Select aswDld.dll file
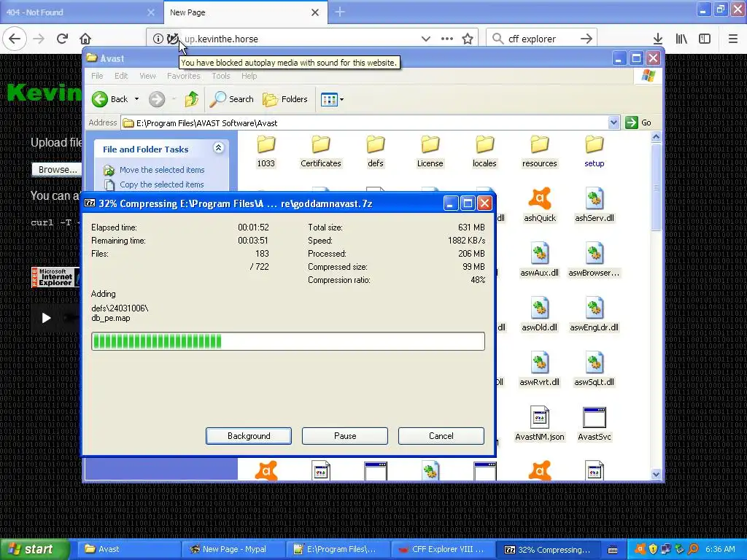The height and width of the screenshot is (560, 747). point(540,315)
